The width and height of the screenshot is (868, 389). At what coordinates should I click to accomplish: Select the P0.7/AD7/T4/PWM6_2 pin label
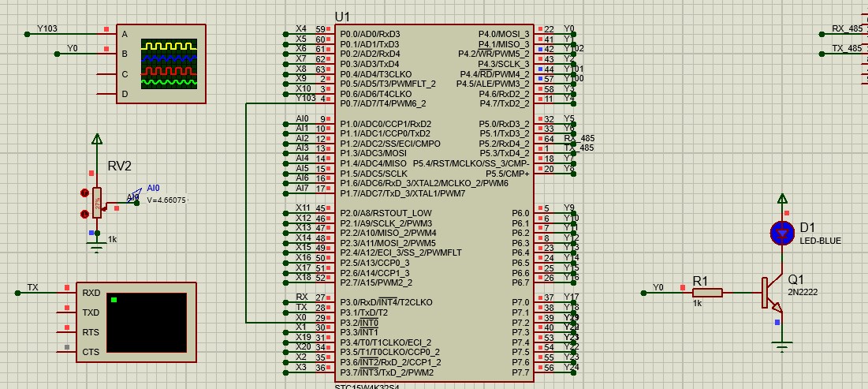point(383,103)
